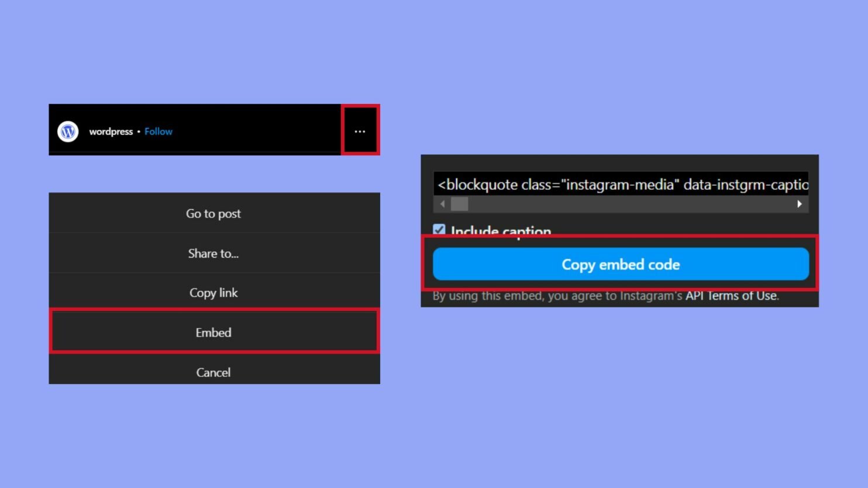Click the wordpress profile avatar
This screenshot has height=488, width=868.
(67, 131)
